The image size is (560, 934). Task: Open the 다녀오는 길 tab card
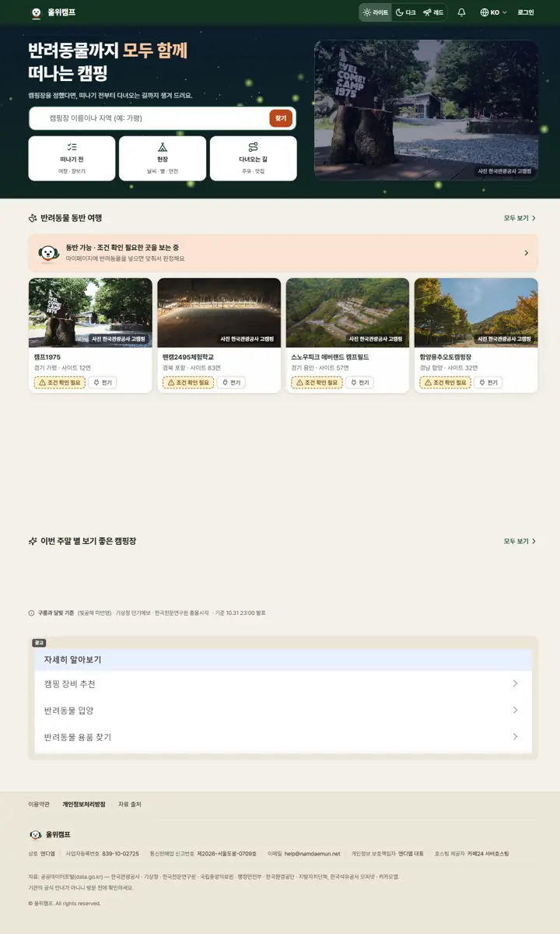tap(253, 159)
